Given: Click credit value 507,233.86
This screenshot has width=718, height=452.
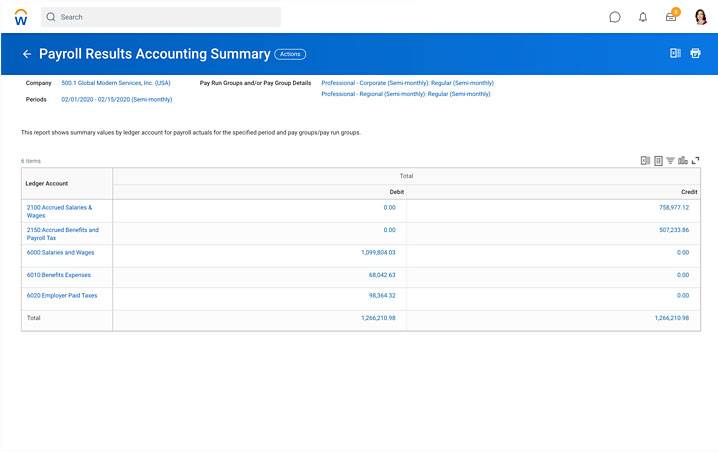Looking at the screenshot, I should [674, 230].
